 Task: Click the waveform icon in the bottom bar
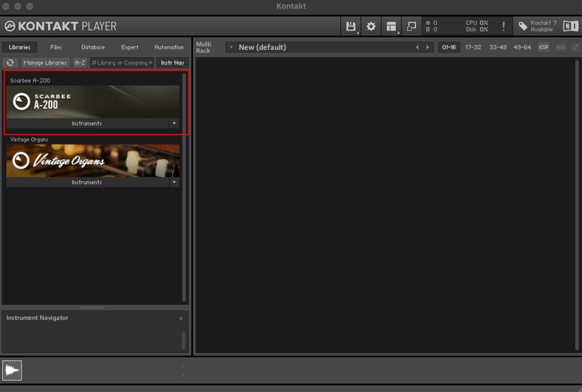point(12,370)
